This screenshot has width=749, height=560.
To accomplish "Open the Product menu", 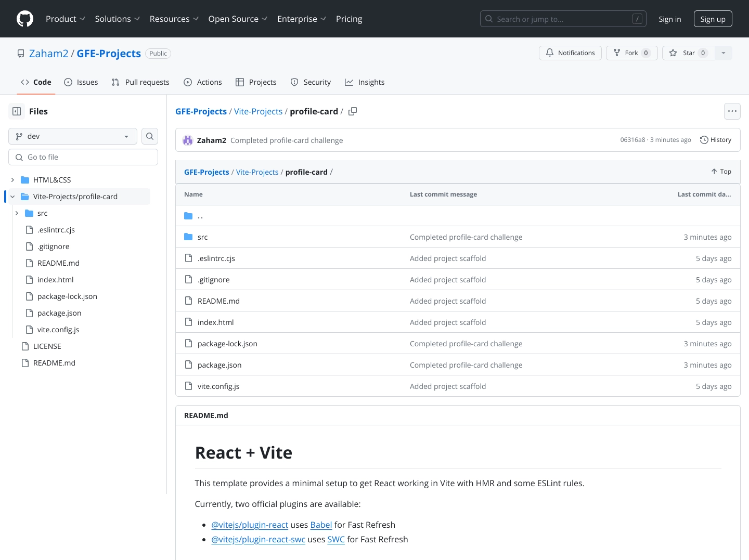I will [66, 19].
